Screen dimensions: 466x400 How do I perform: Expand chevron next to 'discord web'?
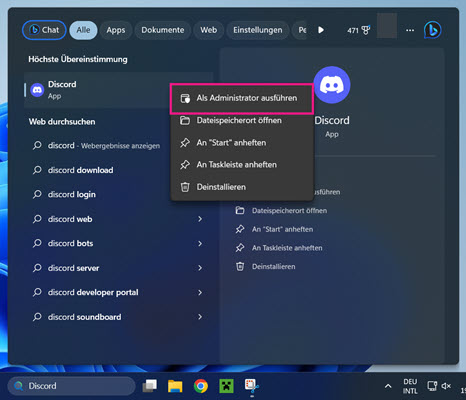(200, 219)
